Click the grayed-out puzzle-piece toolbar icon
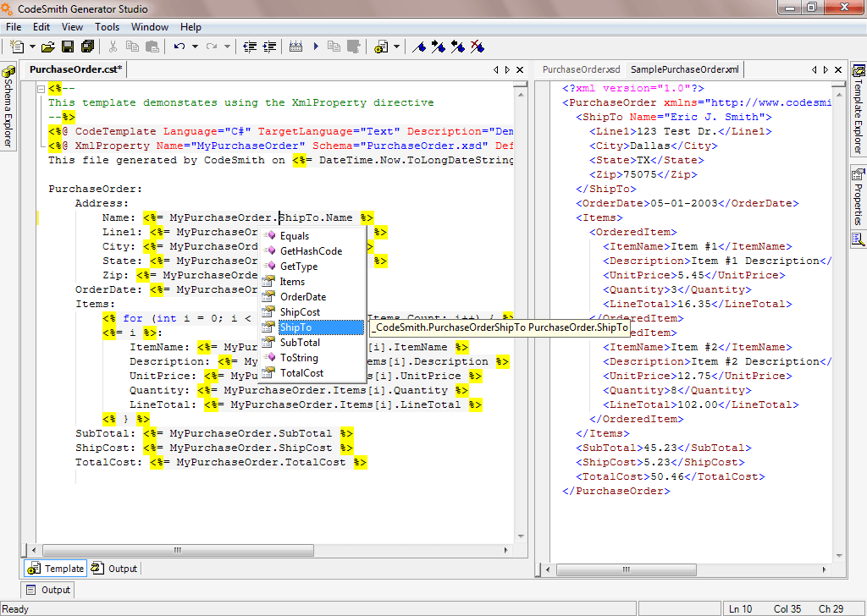867x616 pixels. pyautogui.click(x=354, y=47)
